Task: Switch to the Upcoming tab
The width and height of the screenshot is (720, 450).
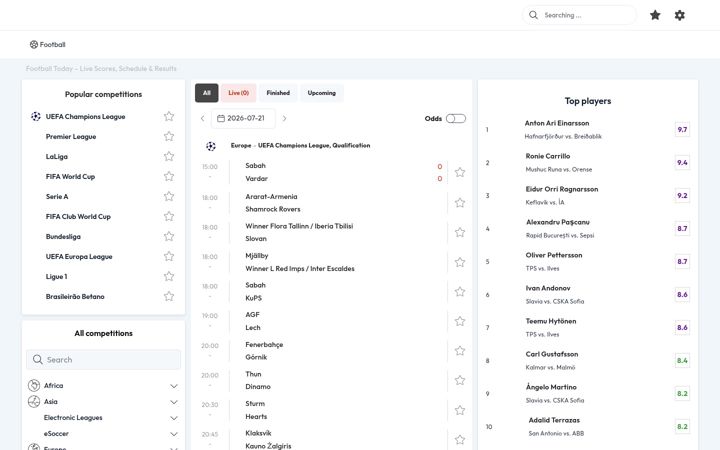Action: (x=321, y=93)
